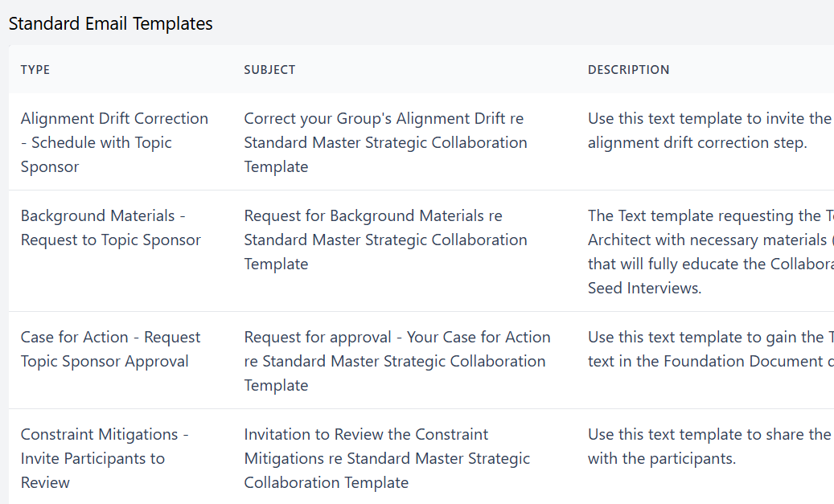
Task: Select the Standard Email Templates heading
Action: tap(111, 23)
